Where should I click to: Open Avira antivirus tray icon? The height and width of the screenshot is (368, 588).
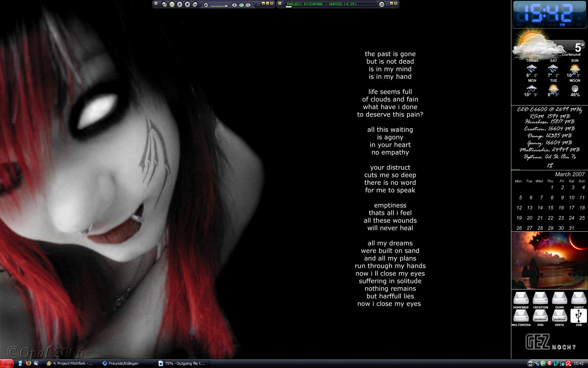click(568, 363)
